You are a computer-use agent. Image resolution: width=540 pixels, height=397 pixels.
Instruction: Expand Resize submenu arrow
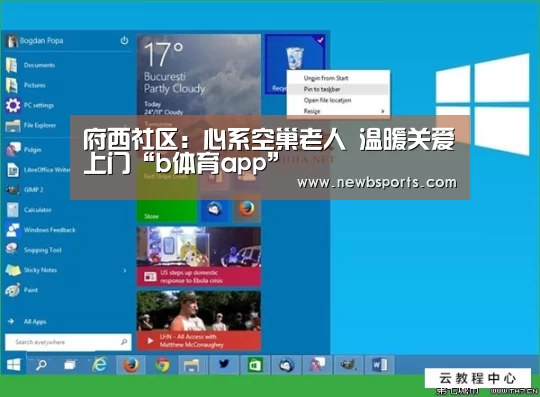point(383,111)
